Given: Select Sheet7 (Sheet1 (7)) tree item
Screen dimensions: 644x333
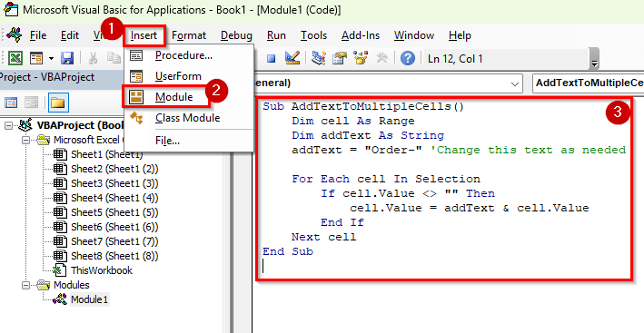Looking at the screenshot, I should 114,241.
